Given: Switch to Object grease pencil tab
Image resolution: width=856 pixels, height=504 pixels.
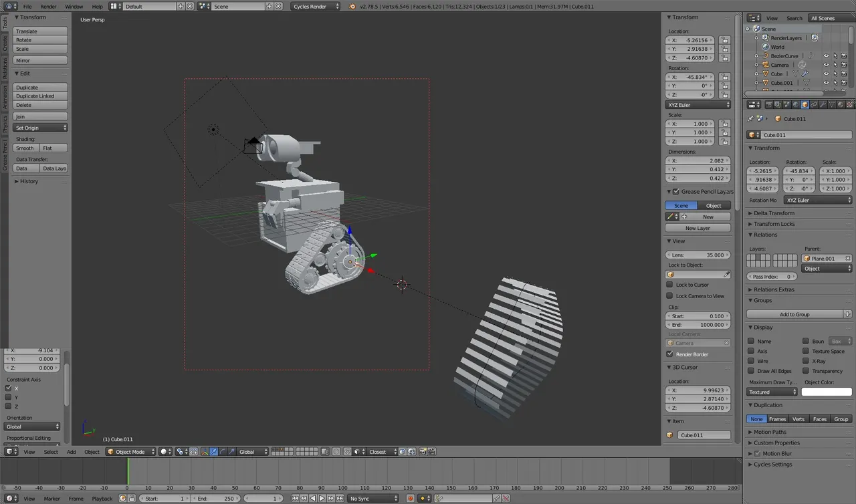Looking at the screenshot, I should 714,206.
